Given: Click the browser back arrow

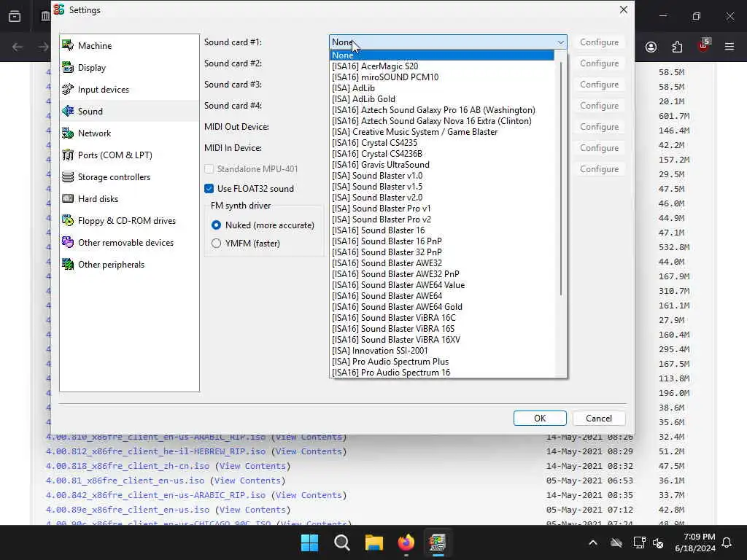Looking at the screenshot, I should point(18,47).
